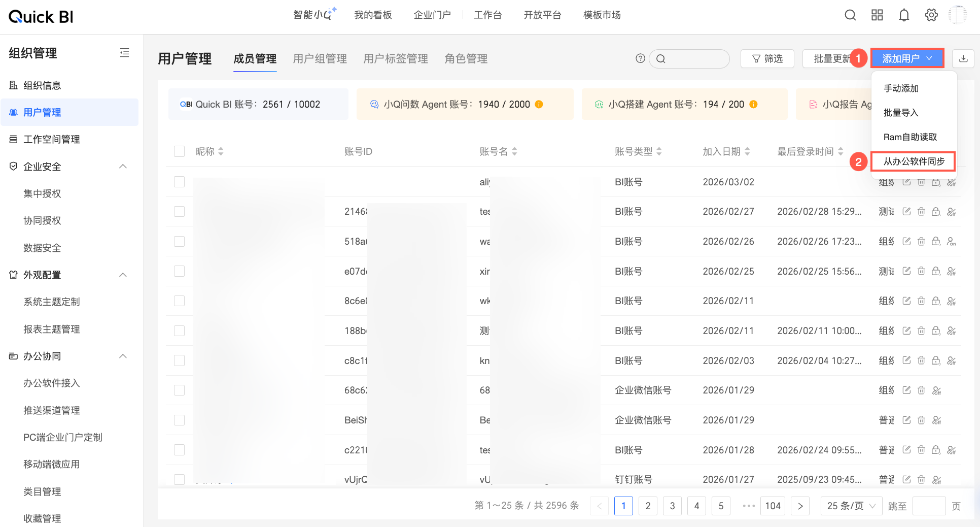Collapse the 企业安全 sidebar section

(123, 167)
